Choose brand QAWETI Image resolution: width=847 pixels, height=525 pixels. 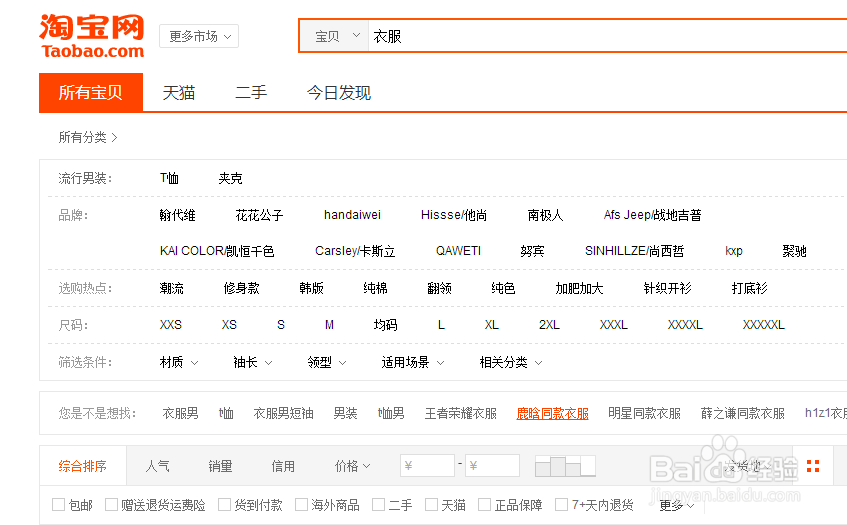click(458, 251)
